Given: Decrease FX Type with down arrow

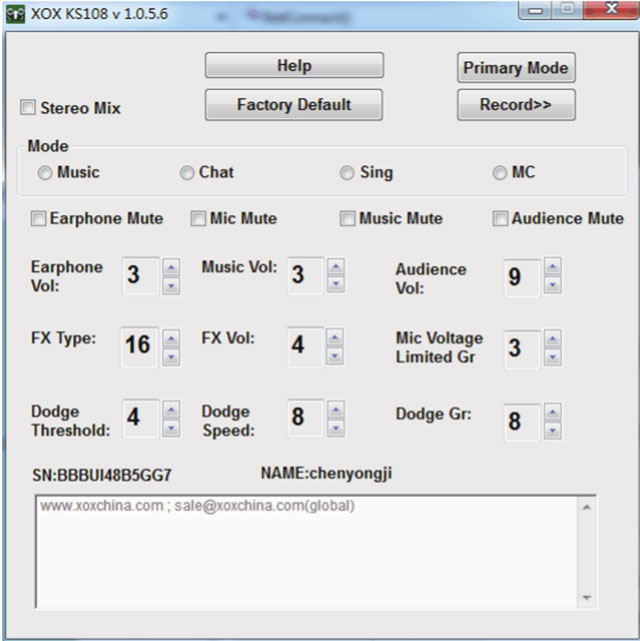Looking at the screenshot, I should pos(171,357).
